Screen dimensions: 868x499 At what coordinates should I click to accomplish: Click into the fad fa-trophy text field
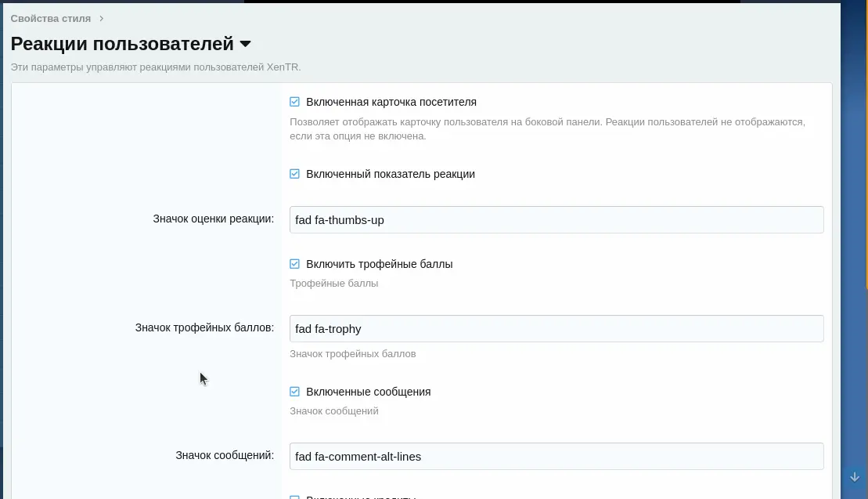click(x=556, y=329)
